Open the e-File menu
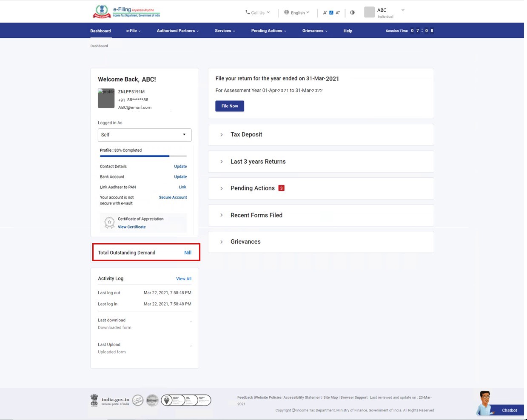 tap(133, 31)
